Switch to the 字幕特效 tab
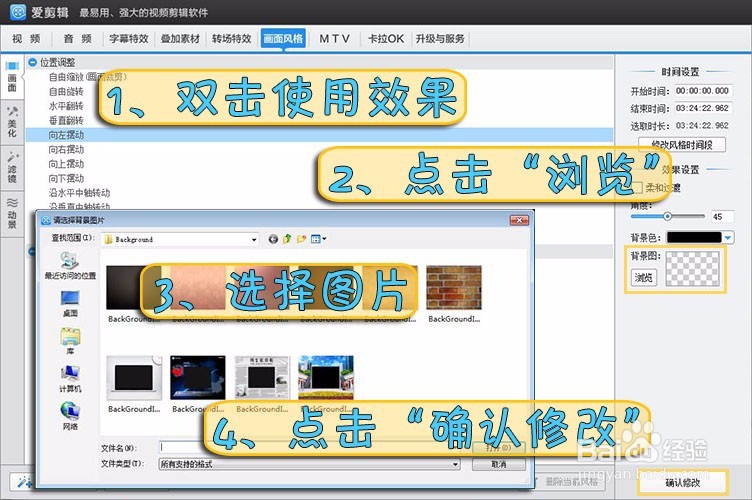 (129, 38)
